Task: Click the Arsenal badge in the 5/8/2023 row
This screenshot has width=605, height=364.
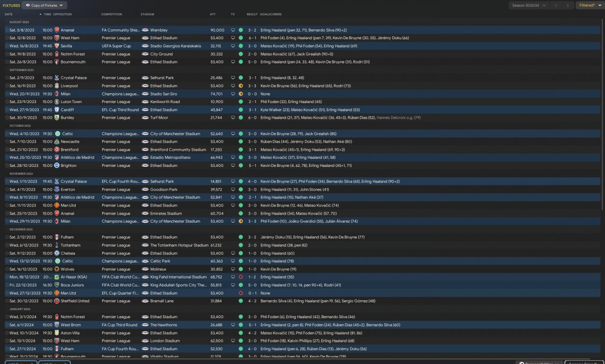Action: (57, 30)
